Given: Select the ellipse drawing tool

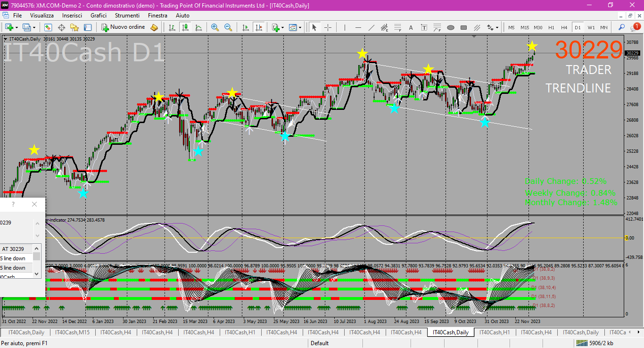Looking at the screenshot, I should click(450, 27).
